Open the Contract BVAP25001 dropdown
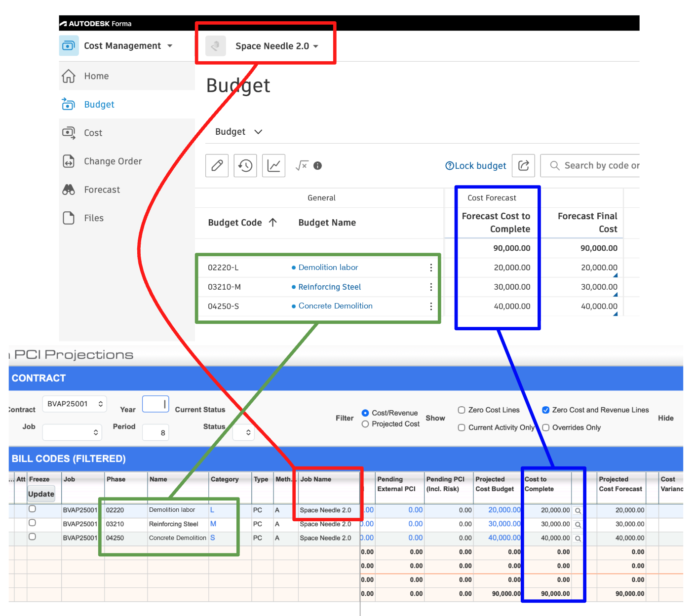The image size is (695, 616). (x=75, y=404)
